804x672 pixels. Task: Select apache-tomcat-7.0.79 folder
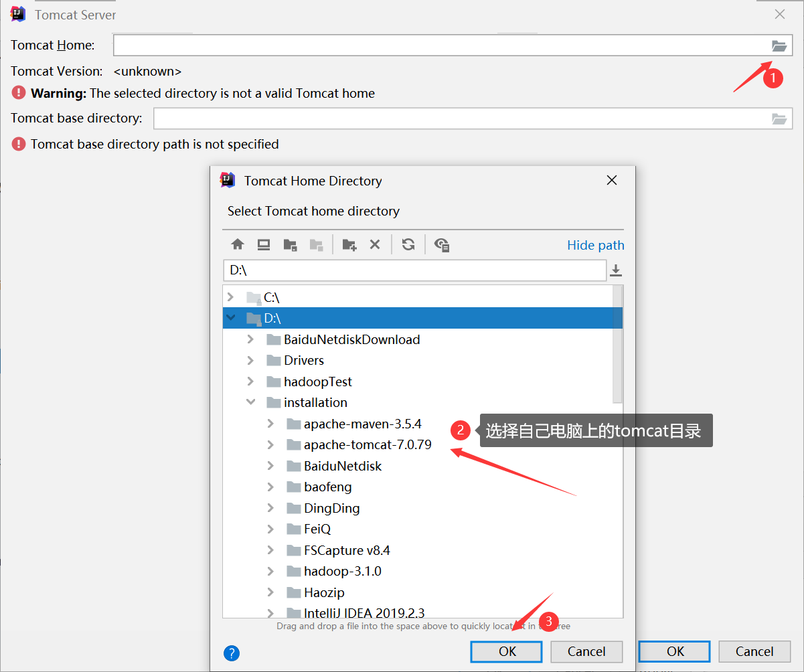click(368, 444)
